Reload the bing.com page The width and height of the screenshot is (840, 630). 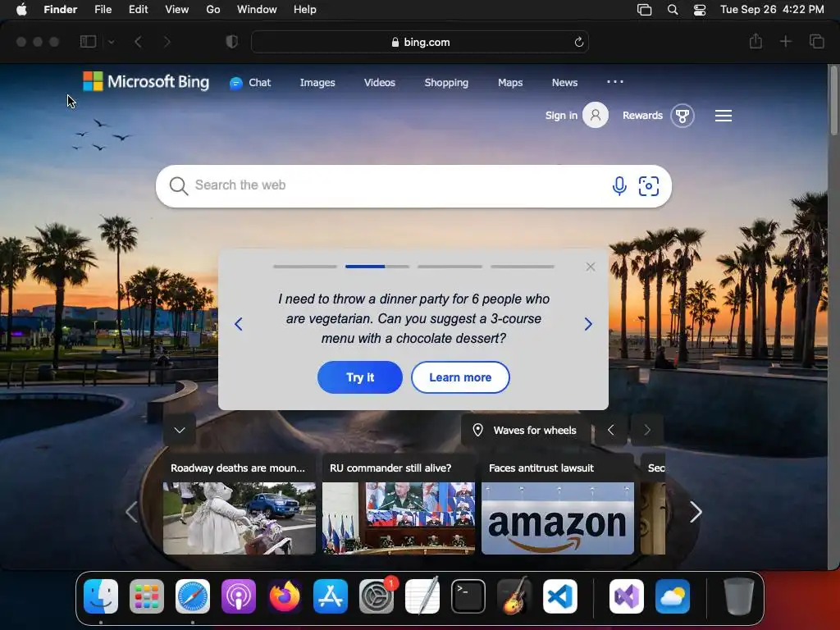tap(578, 43)
